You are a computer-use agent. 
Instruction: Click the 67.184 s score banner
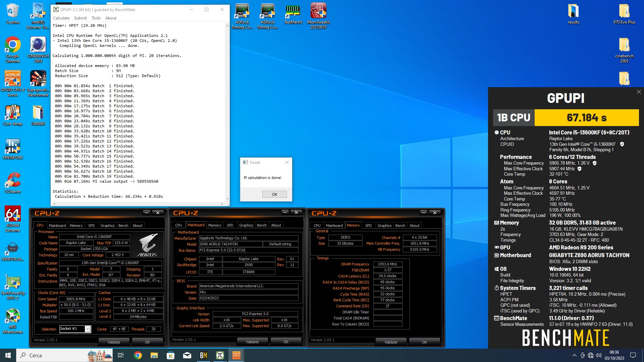coord(586,118)
